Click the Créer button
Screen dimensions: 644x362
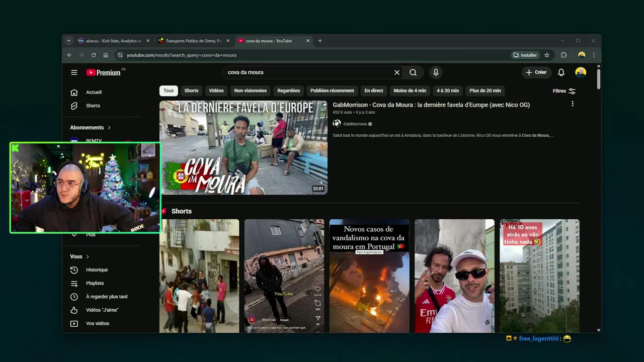point(536,72)
